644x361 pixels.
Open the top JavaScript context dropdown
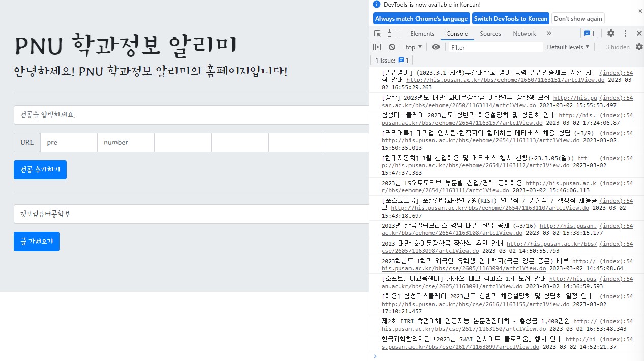pos(414,47)
